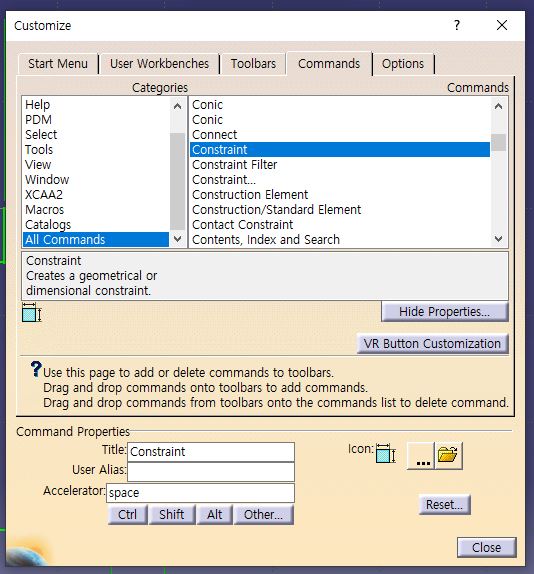
Task: Click the Constraint icon next to Icon label
Action: tap(386, 454)
